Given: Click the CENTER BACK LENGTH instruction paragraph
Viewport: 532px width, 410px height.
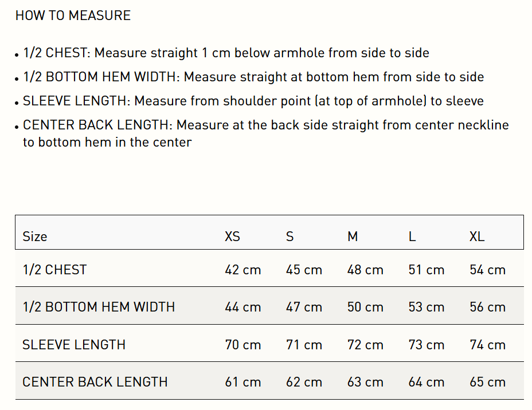Looking at the screenshot, I should [x=265, y=133].
